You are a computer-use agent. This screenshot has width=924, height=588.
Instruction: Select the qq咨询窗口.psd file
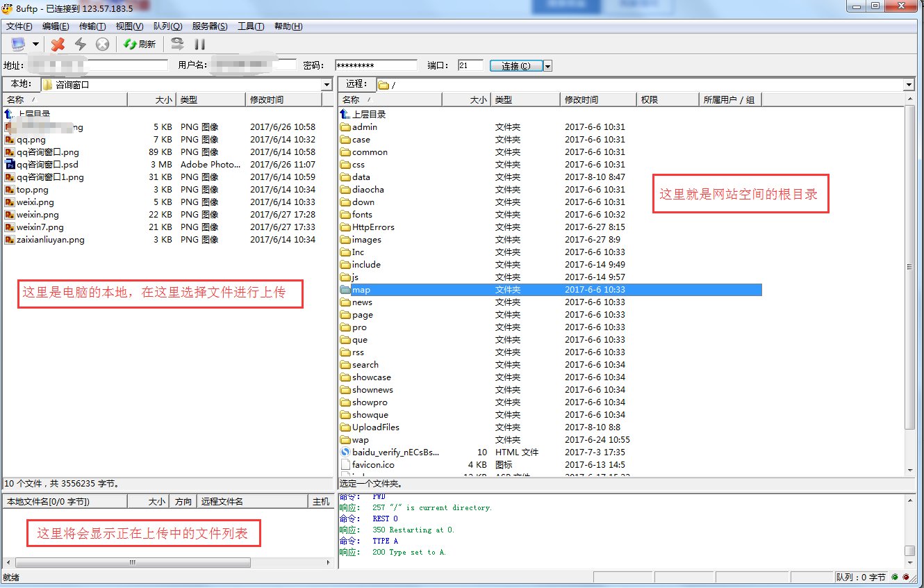pos(47,165)
